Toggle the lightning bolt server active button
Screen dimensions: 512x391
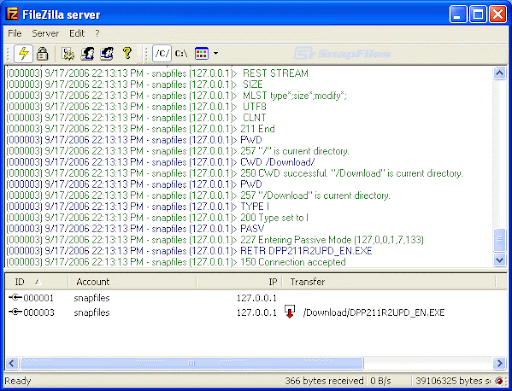tap(23, 53)
